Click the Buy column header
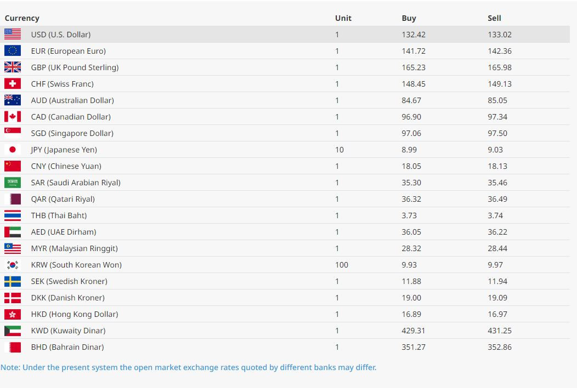 tap(409, 18)
